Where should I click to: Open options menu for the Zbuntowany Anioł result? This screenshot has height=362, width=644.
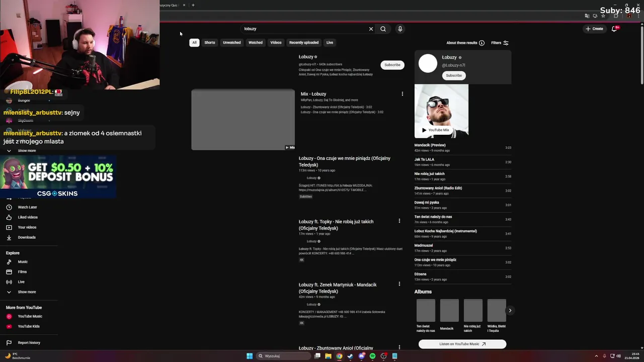click(x=399, y=347)
